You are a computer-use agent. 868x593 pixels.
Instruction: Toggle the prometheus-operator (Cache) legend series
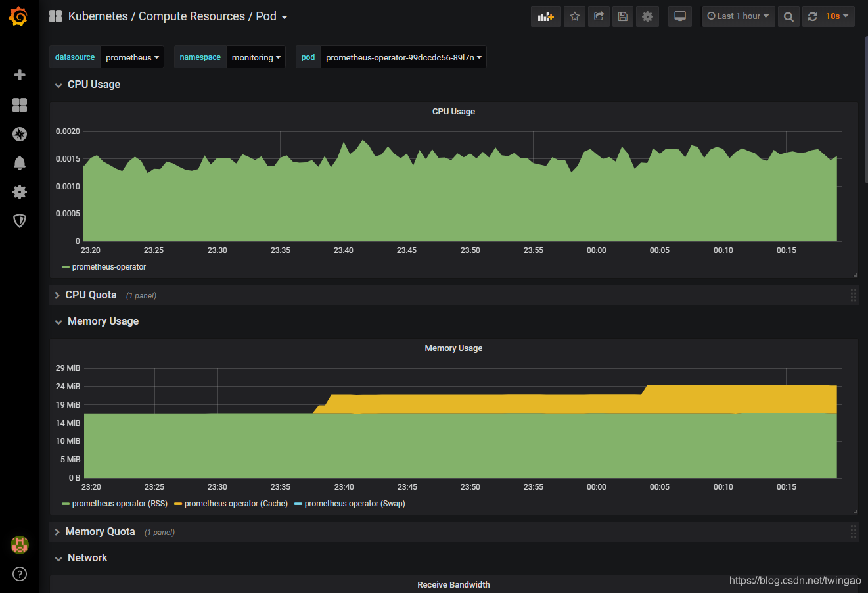click(x=236, y=504)
